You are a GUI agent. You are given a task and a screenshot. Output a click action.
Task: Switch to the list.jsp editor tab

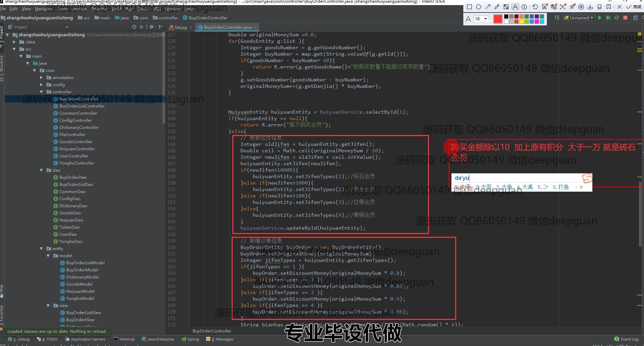tap(181, 27)
